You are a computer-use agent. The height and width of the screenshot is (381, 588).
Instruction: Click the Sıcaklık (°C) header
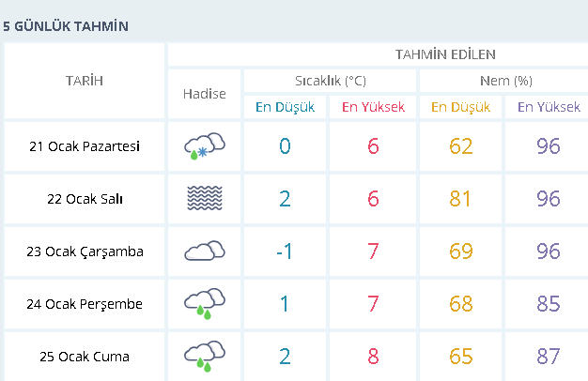click(331, 81)
